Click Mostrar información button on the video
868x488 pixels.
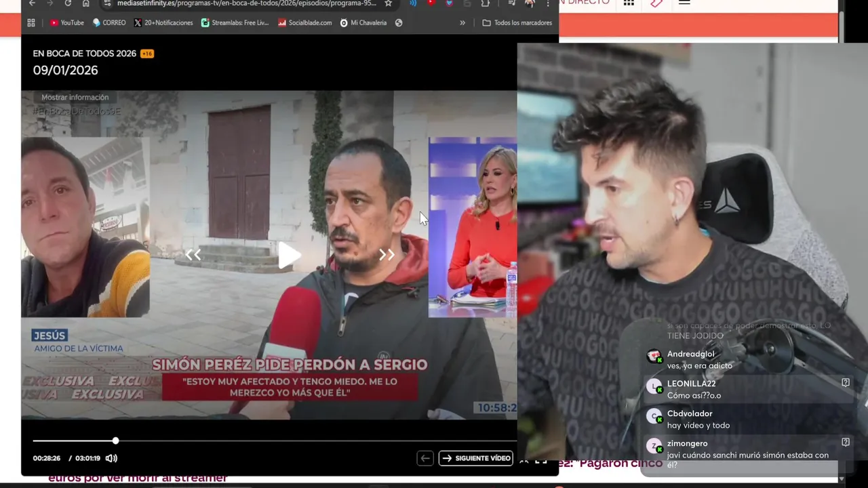(75, 97)
